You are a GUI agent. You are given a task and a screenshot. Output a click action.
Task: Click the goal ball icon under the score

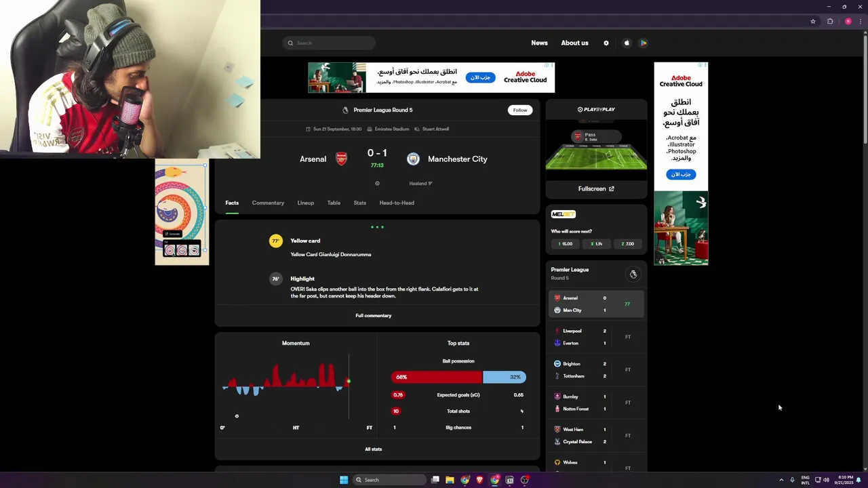[377, 183]
